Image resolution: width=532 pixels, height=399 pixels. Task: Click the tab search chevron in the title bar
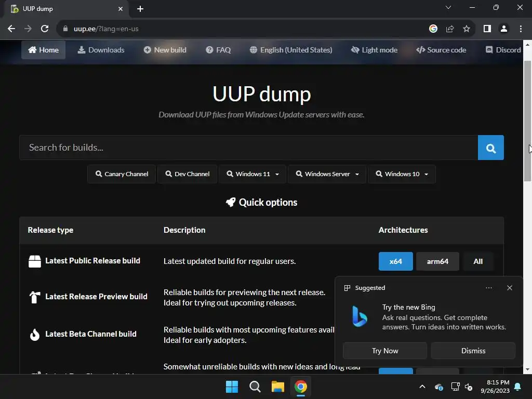(448, 7)
